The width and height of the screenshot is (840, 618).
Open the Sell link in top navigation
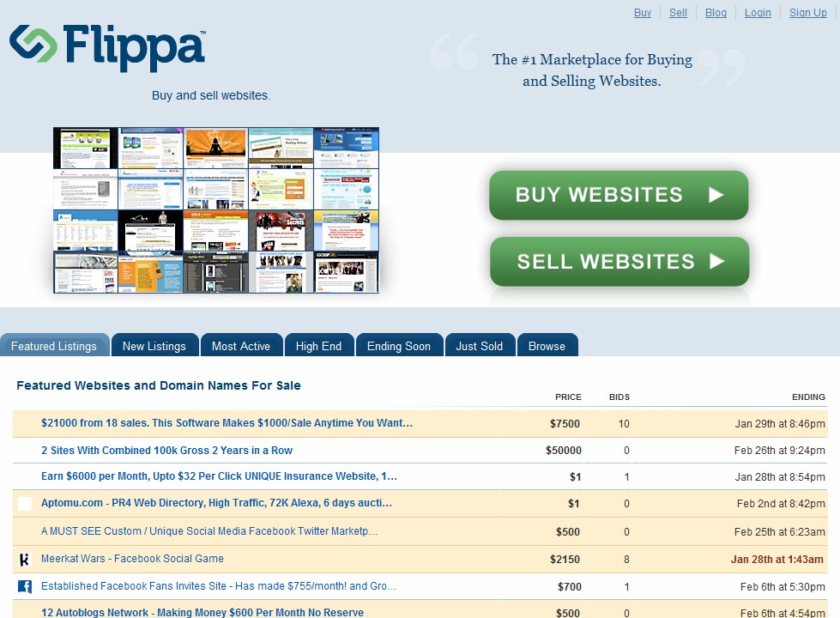pos(678,12)
